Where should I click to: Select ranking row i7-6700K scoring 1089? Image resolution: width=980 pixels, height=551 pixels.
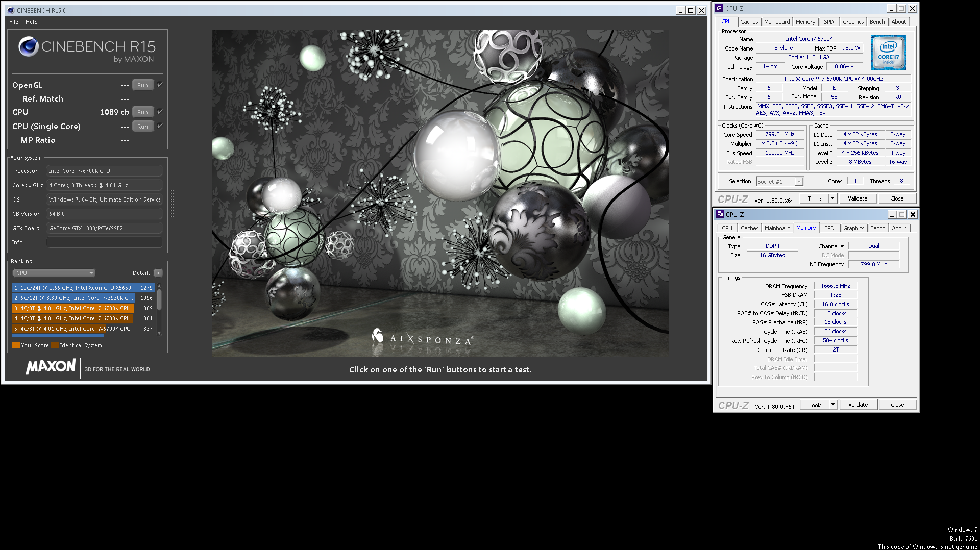(x=84, y=308)
